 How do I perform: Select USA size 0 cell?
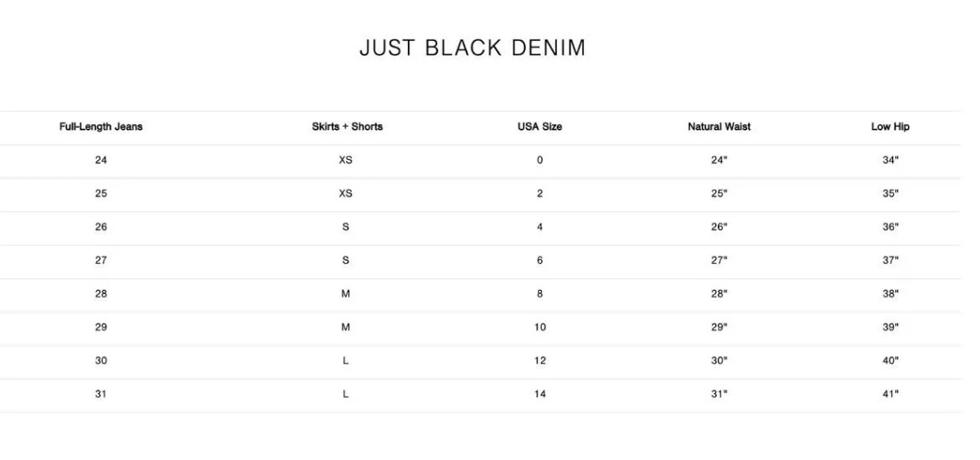[539, 160]
